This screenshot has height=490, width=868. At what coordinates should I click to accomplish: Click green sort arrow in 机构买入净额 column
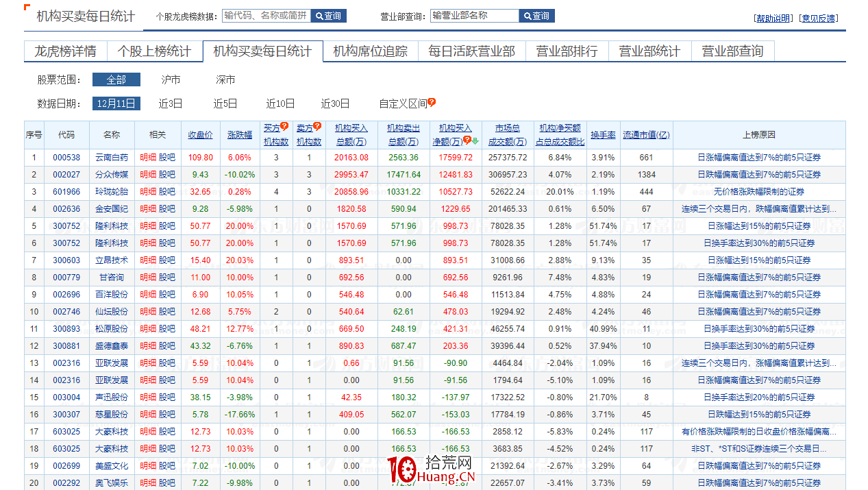(x=475, y=141)
